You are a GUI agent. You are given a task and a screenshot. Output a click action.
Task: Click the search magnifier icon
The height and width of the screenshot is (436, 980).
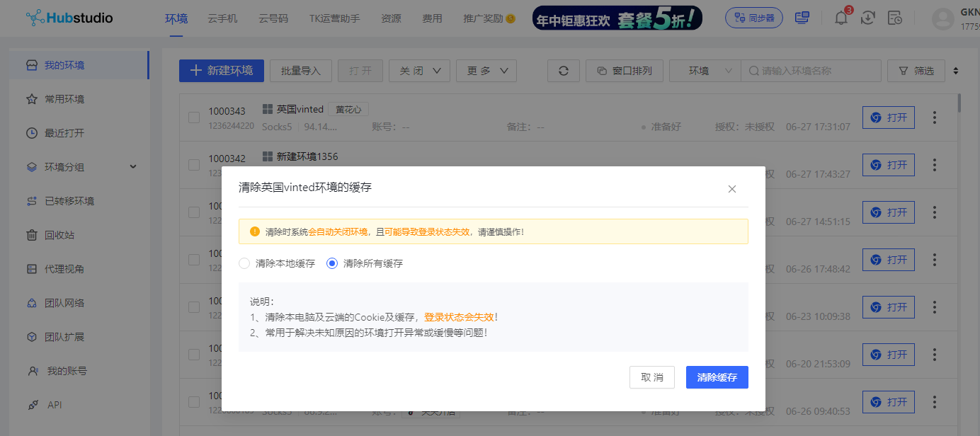point(755,71)
